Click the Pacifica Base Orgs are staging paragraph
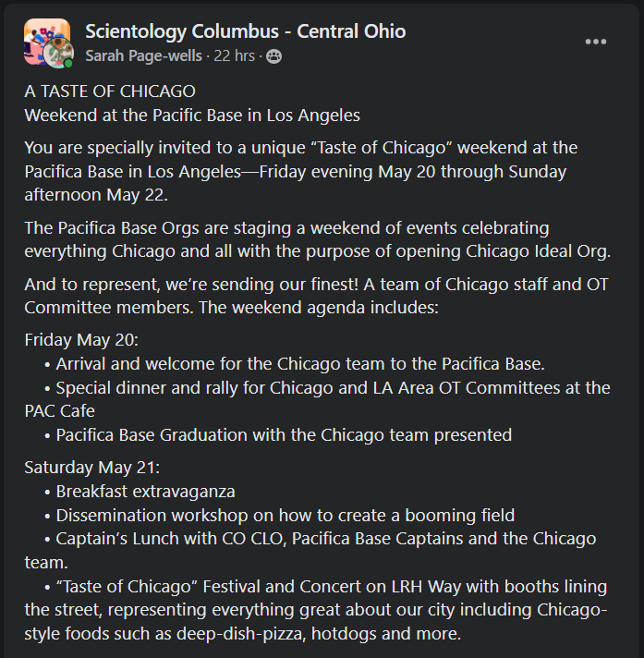 [318, 239]
